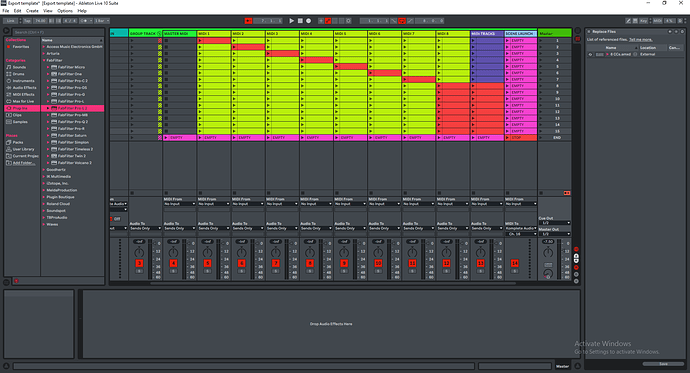Select the Max for Live category icon

tap(8, 101)
